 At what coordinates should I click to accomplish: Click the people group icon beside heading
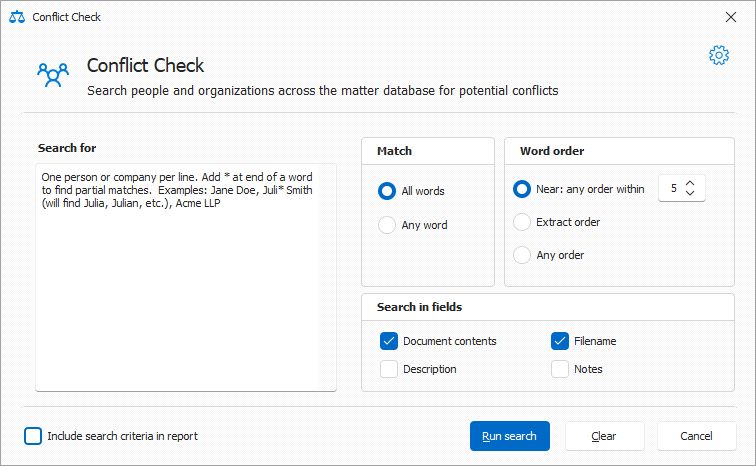[x=53, y=75]
